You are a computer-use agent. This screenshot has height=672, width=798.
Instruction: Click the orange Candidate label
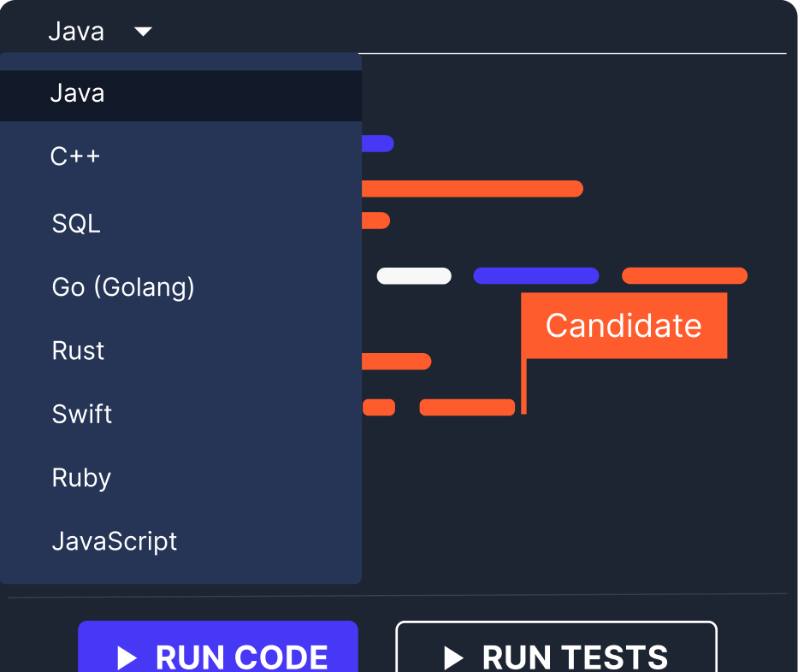pyautogui.click(x=623, y=326)
